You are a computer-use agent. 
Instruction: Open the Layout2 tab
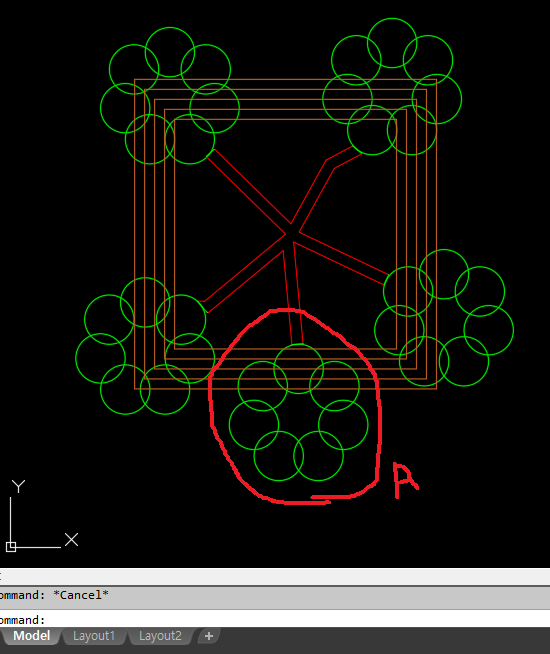click(161, 636)
